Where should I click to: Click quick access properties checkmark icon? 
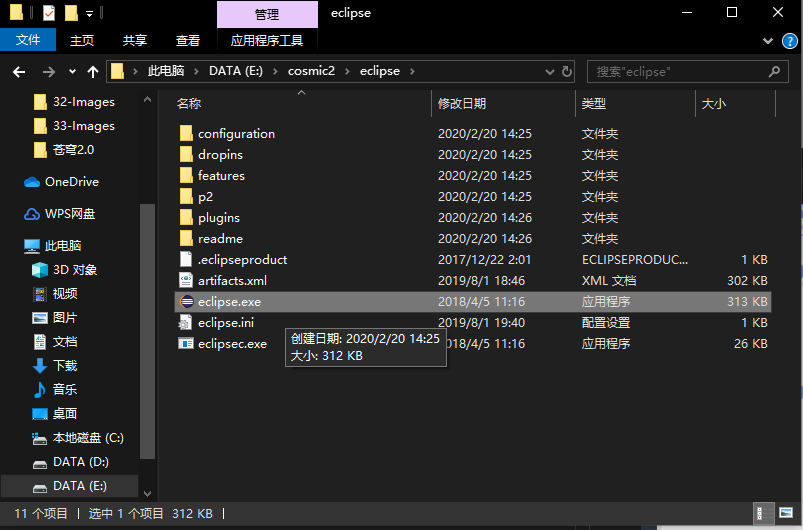pos(49,12)
